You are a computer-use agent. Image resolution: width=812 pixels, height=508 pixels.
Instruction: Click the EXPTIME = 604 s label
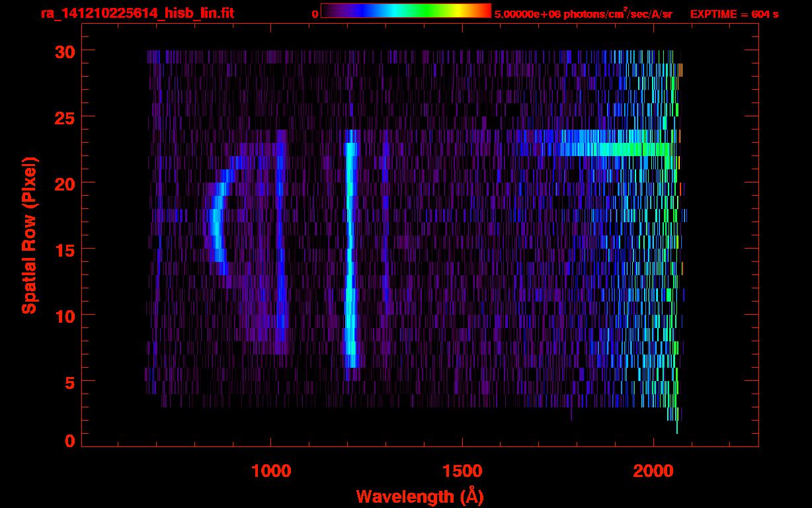[x=734, y=14]
